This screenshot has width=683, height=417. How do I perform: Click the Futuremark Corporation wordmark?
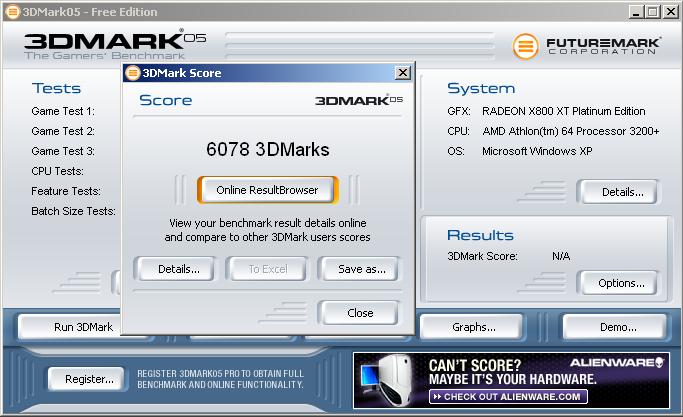603,46
